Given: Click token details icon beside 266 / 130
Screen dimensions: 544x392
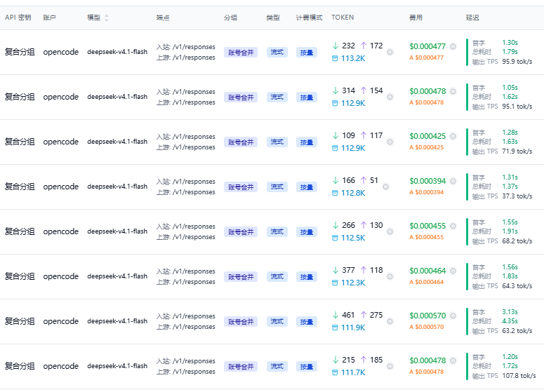Looking at the screenshot, I should coord(390,232).
